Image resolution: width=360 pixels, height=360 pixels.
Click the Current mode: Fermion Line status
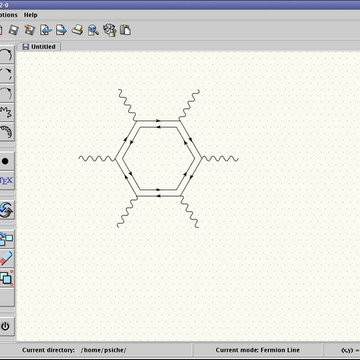(258, 350)
